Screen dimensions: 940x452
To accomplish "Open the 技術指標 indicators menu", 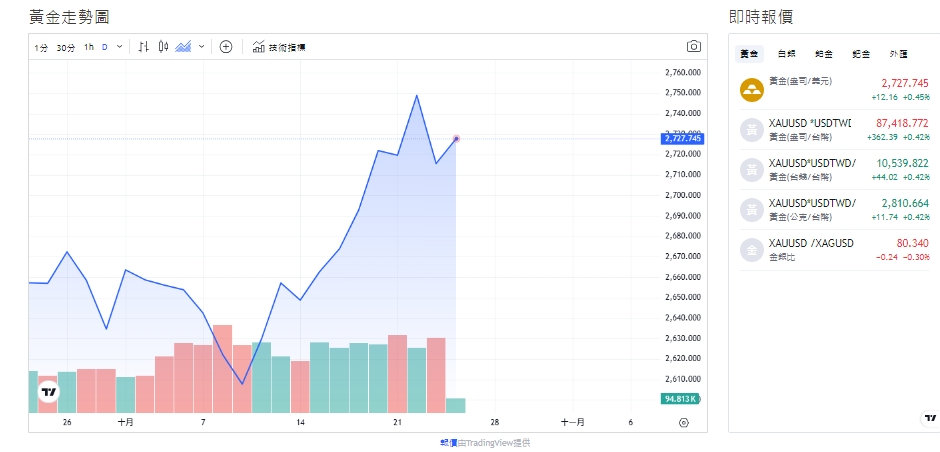I will pyautogui.click(x=279, y=47).
